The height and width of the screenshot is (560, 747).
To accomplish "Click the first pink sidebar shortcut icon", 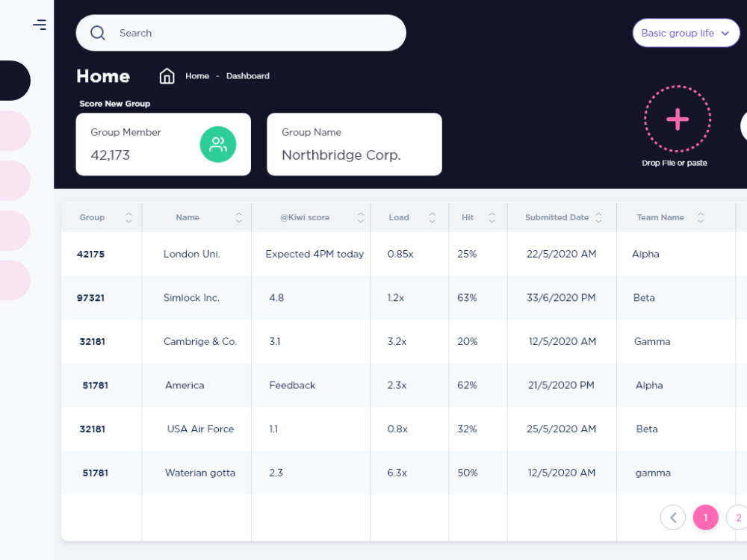I will click(x=15, y=130).
